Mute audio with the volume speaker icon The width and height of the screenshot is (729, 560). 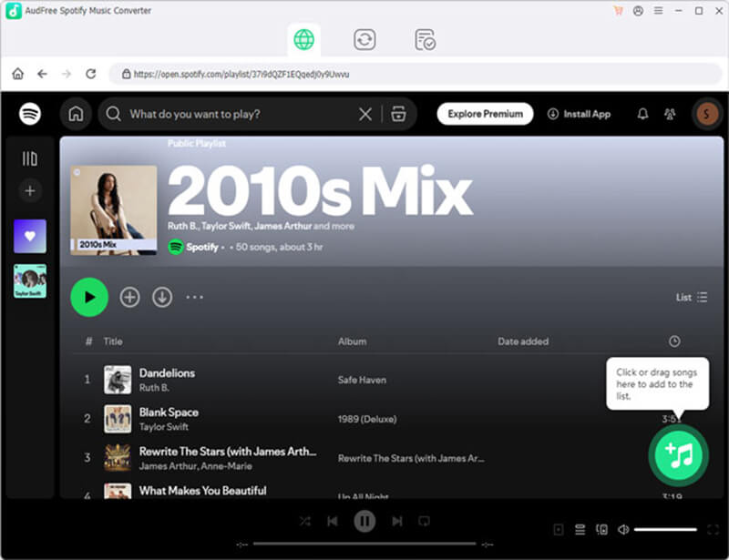(624, 529)
